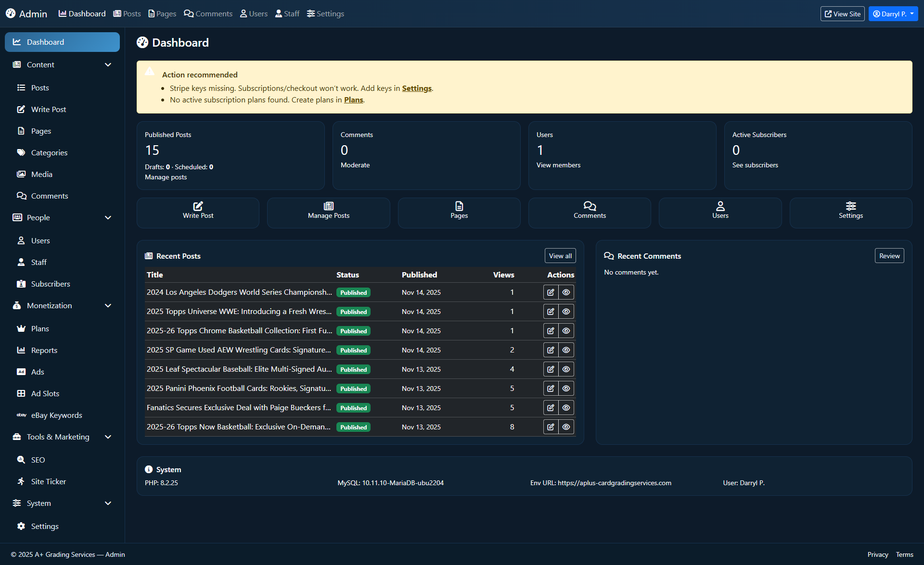Open Media library in sidebar
This screenshot has height=565, width=924.
click(41, 174)
